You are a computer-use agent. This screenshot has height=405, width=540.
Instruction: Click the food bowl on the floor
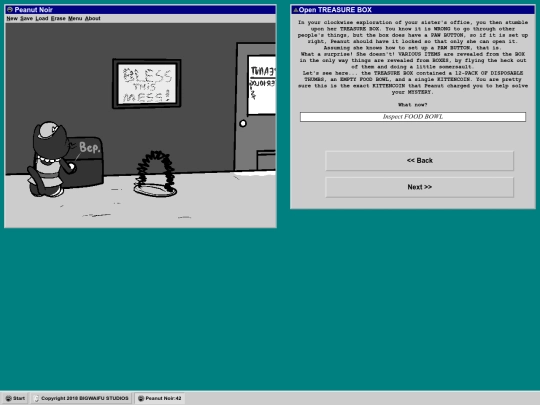155,189
